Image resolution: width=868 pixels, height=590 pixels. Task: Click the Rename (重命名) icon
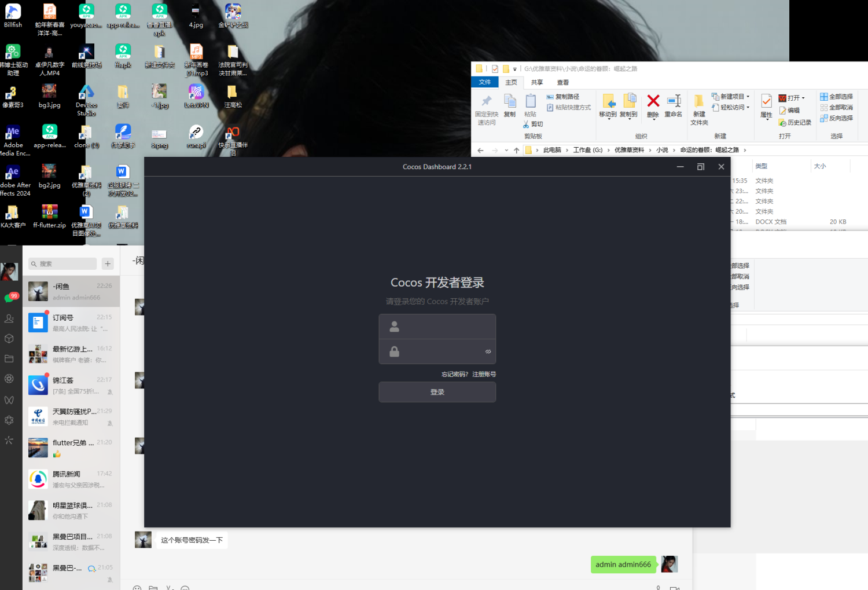click(674, 104)
